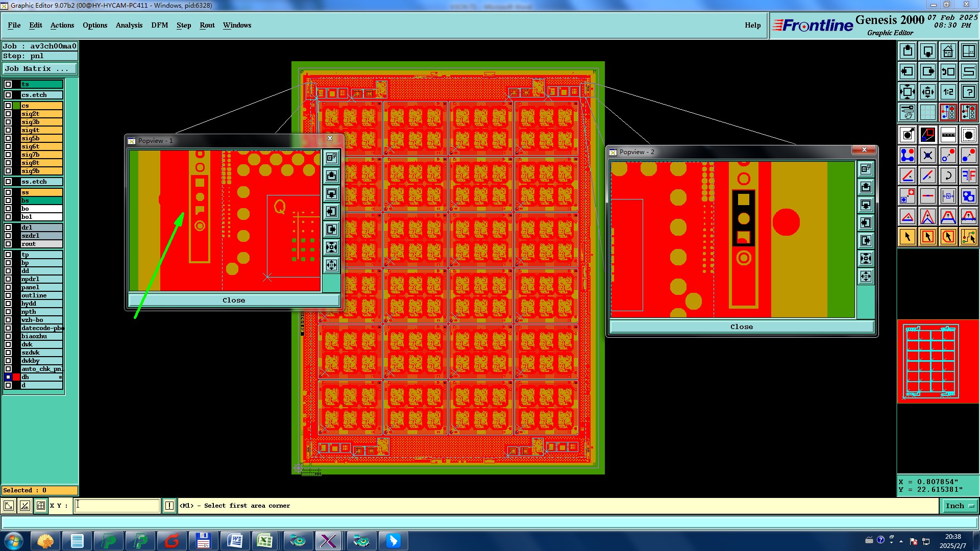Select the measure ruler tool
The height and width of the screenshot is (551, 980).
pyautogui.click(x=948, y=135)
